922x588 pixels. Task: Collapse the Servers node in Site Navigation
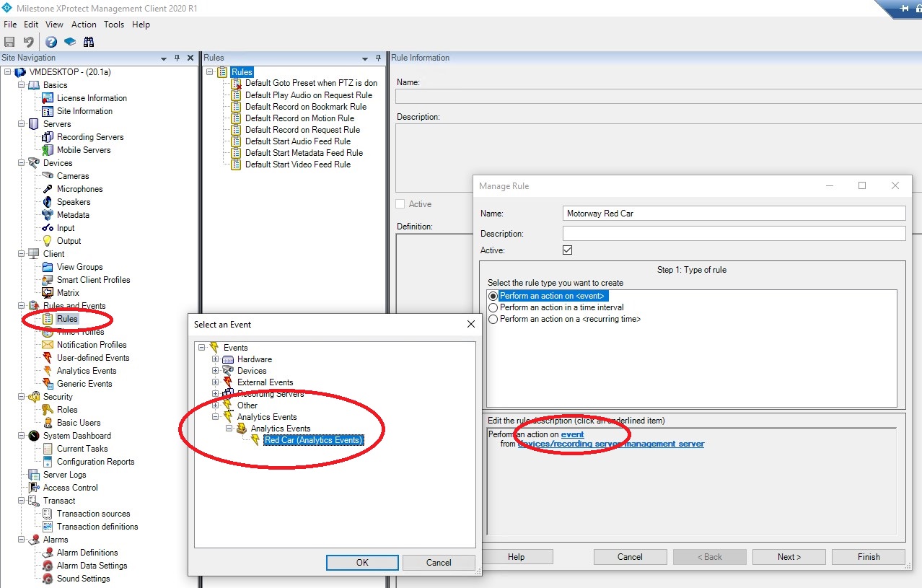(x=21, y=124)
